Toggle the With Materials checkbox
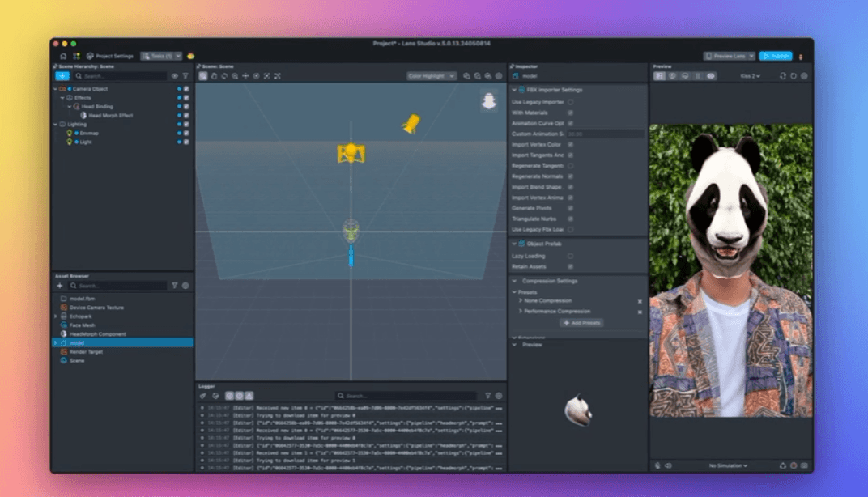 tap(570, 113)
